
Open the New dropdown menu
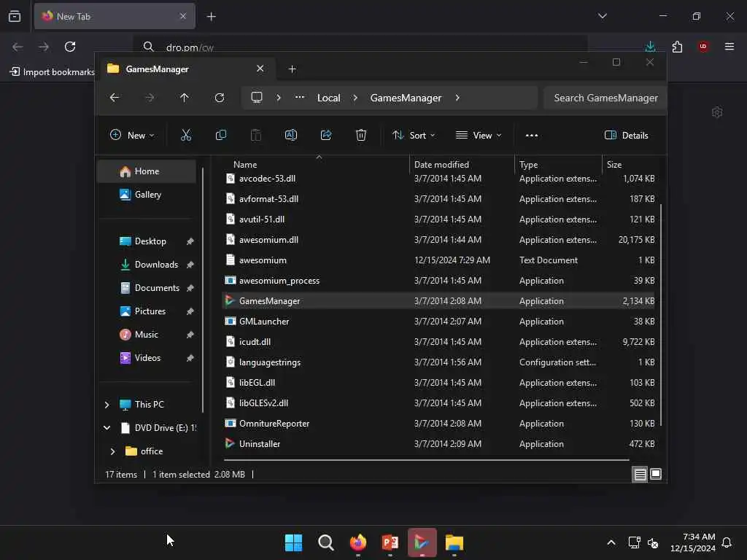click(131, 135)
